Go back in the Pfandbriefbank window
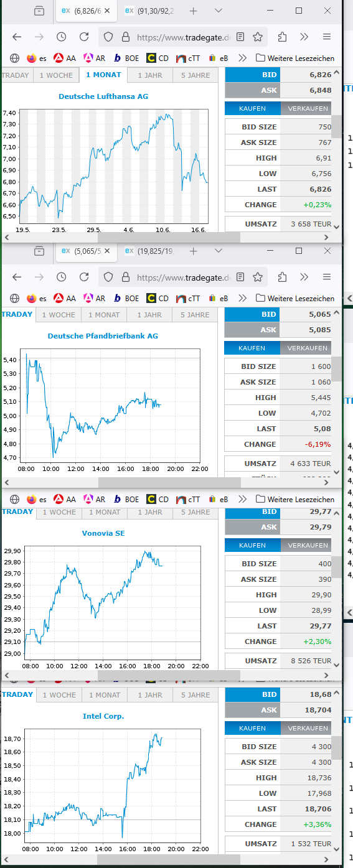The height and width of the screenshot is (868, 353). tap(17, 277)
